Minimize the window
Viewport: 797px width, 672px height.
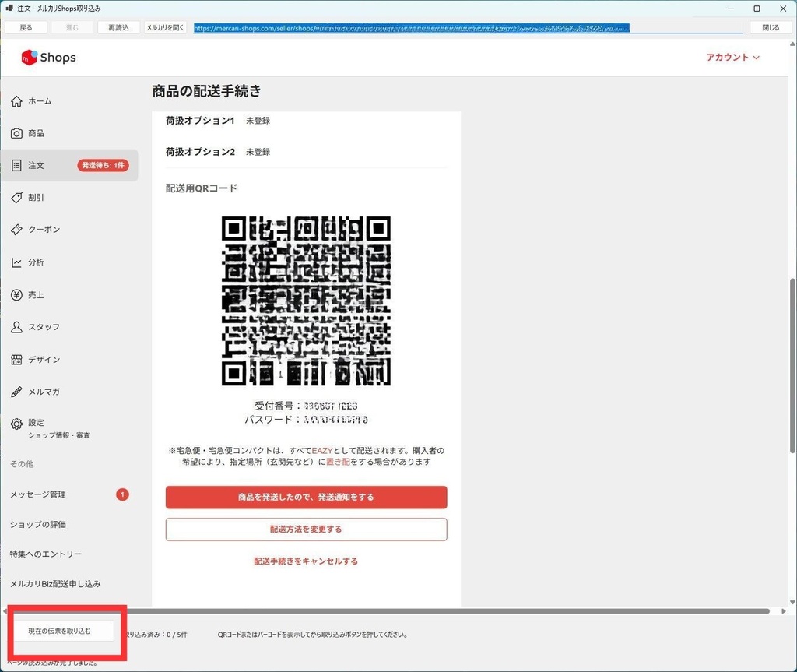point(731,9)
